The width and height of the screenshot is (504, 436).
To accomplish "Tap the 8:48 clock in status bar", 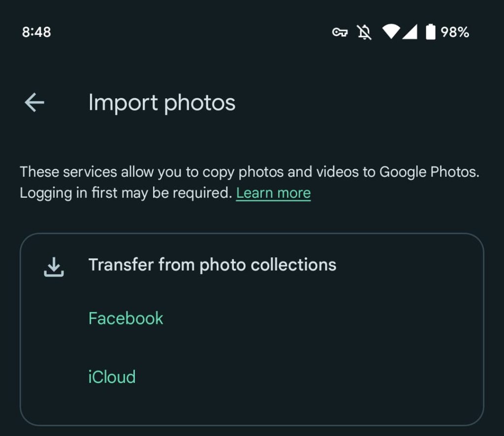I will (x=36, y=32).
